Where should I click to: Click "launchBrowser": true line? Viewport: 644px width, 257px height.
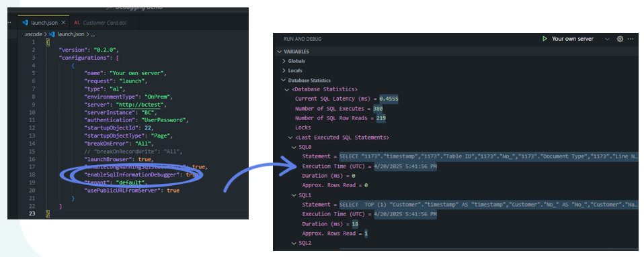pyautogui.click(x=118, y=159)
